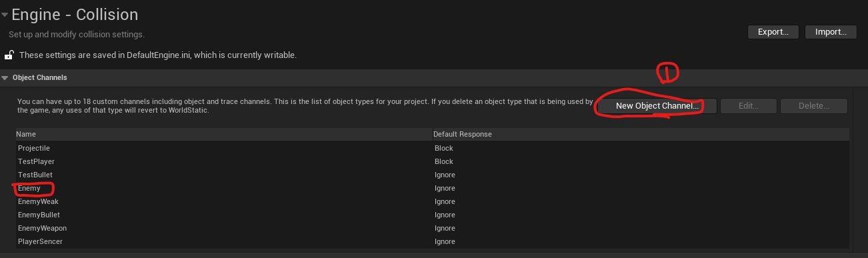The image size is (868, 258).
Task: Click the Name column header
Action: [x=224, y=134]
